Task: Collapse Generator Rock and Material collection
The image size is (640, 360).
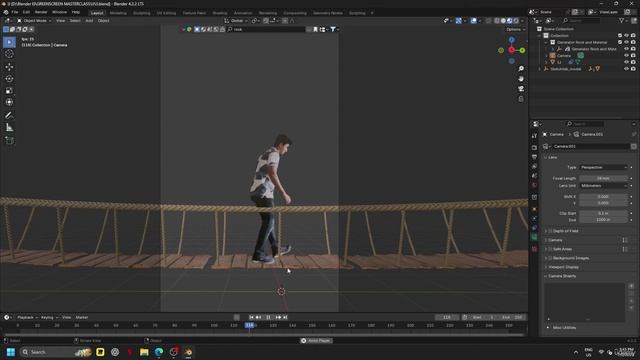Action: coord(546,42)
